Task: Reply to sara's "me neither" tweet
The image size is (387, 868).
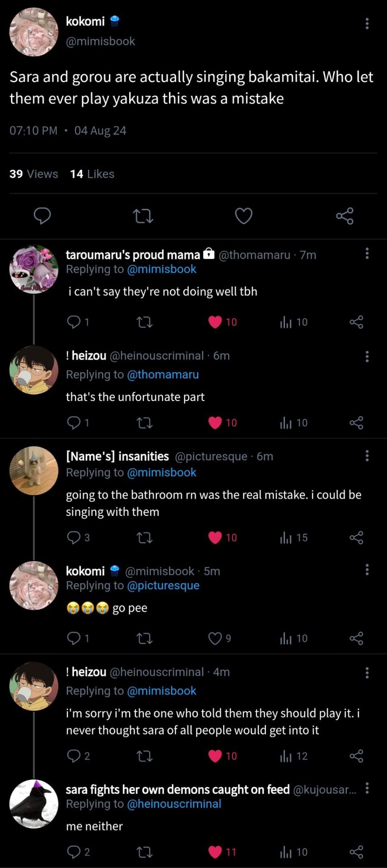Action: [74, 852]
